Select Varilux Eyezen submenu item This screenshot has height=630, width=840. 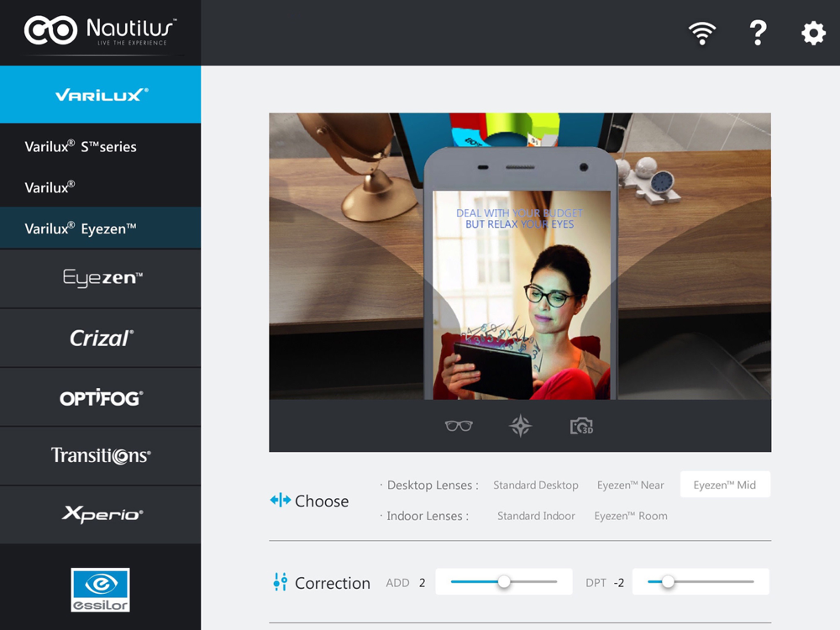click(100, 228)
